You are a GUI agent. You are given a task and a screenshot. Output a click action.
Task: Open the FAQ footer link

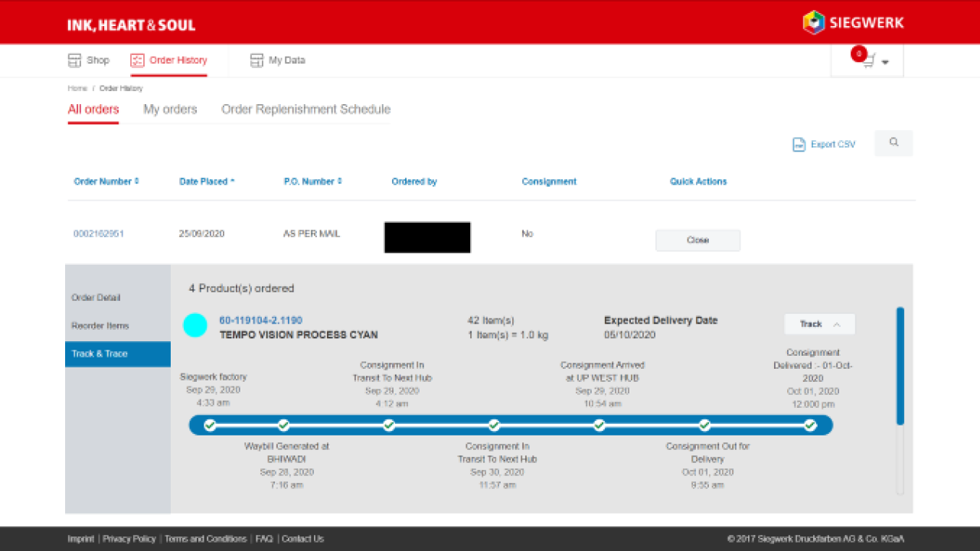point(264,539)
